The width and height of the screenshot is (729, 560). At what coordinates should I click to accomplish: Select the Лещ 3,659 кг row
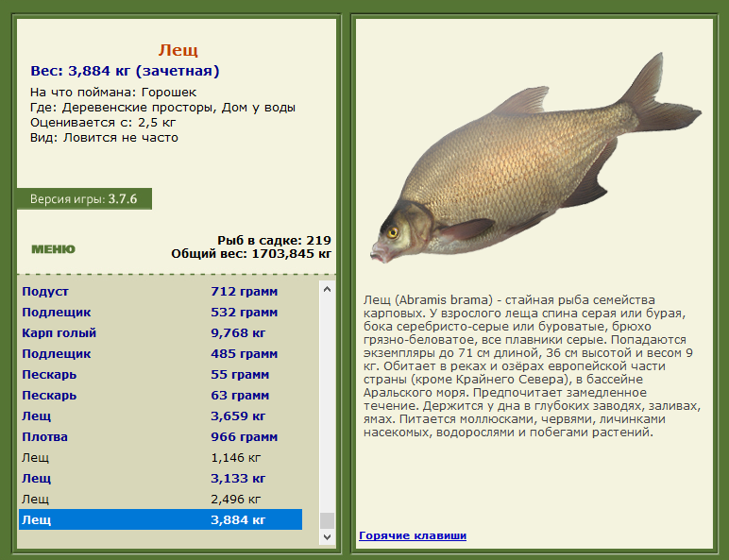click(161, 416)
